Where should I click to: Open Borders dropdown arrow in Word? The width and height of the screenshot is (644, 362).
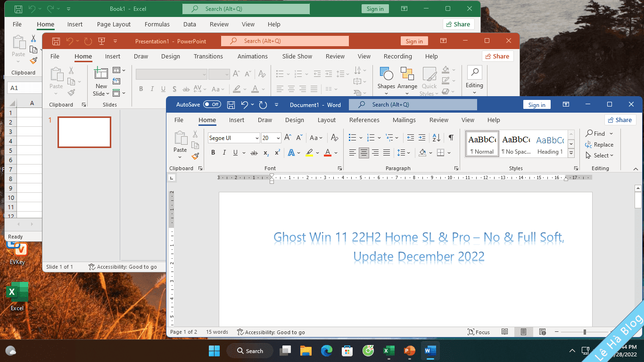pyautogui.click(x=449, y=153)
